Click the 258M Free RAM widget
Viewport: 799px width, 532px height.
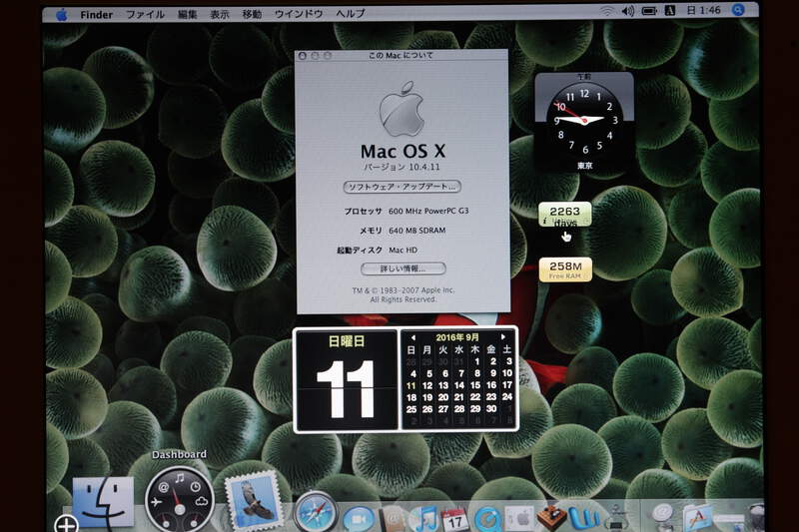click(x=565, y=269)
